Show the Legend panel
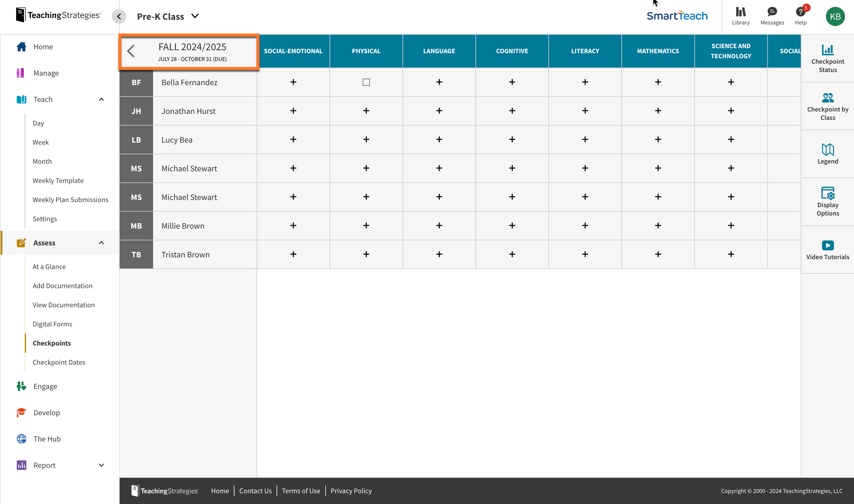Viewport: 854px width, 504px height. (827, 154)
